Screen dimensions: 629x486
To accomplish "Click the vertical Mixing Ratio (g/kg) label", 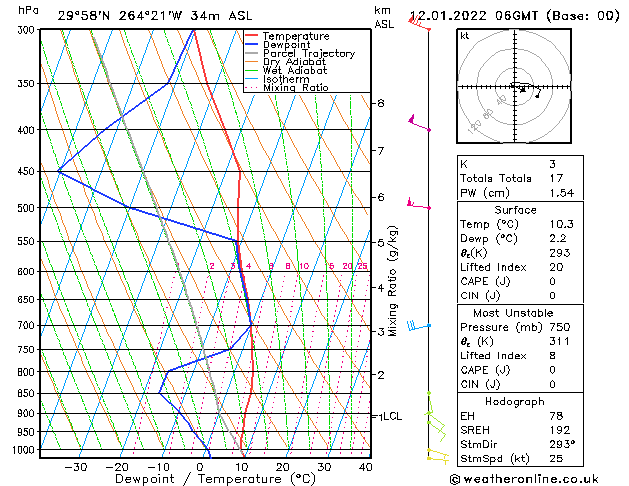I will click(392, 281).
